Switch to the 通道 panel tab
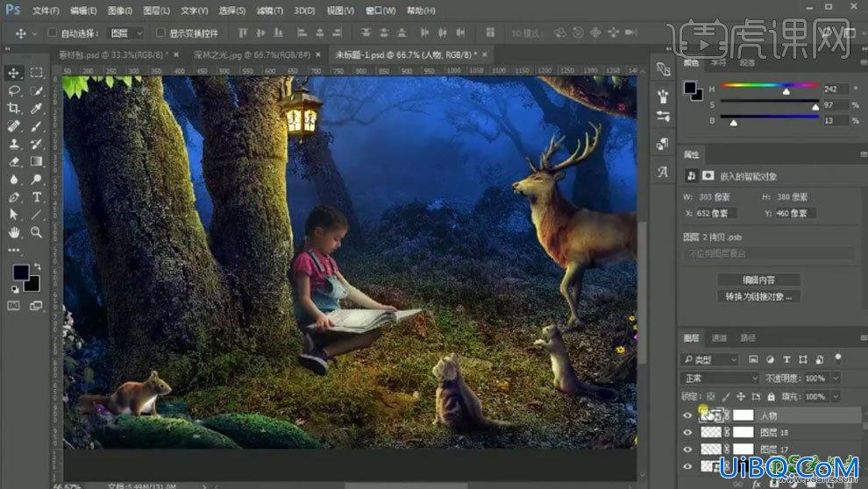Viewport: 868px width, 489px height. tap(719, 338)
